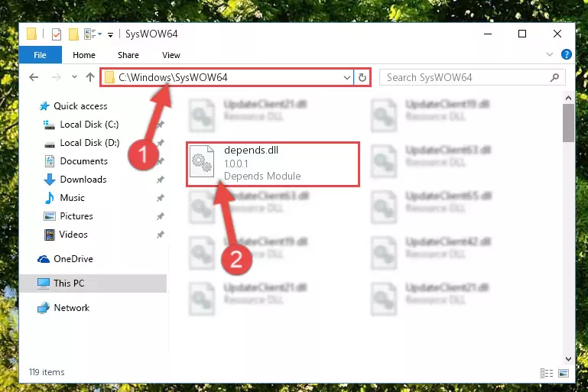This screenshot has height=392, width=588.
Task: Go up one folder level
Action: point(90,77)
